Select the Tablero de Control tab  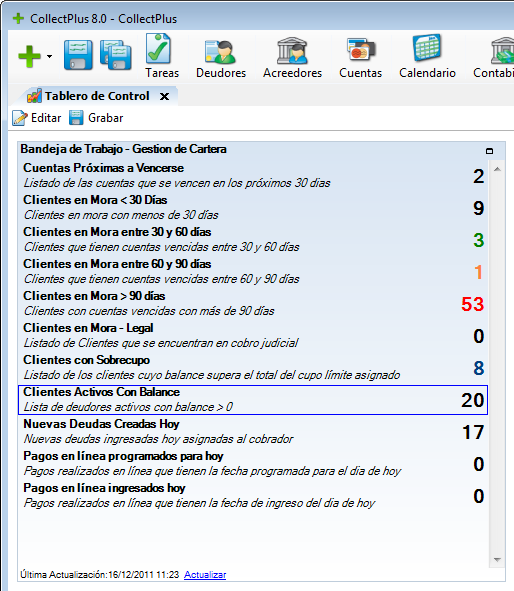(89, 96)
